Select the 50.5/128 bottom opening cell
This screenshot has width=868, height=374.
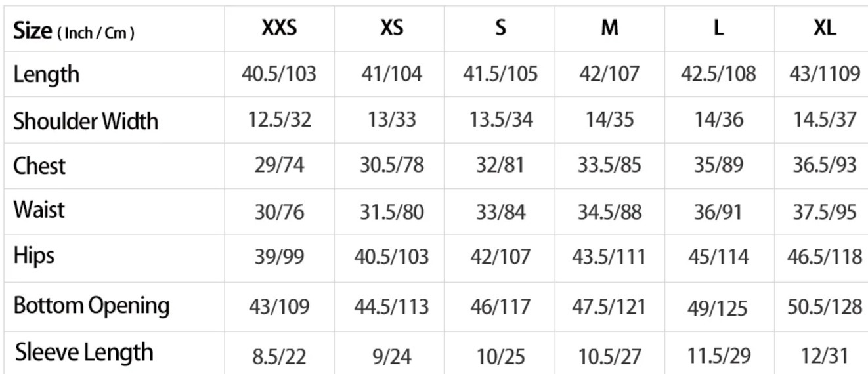824,306
